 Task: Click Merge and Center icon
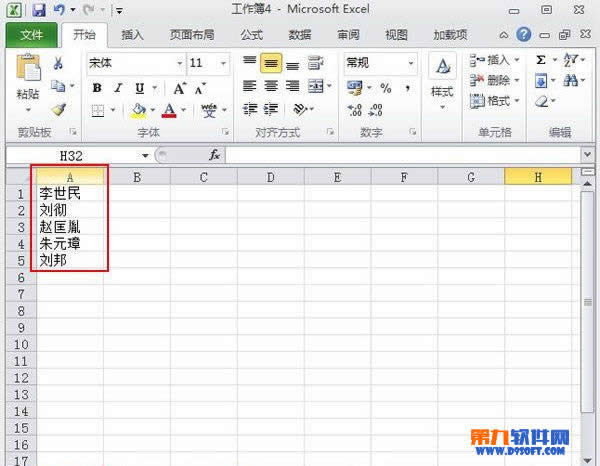(x=316, y=86)
